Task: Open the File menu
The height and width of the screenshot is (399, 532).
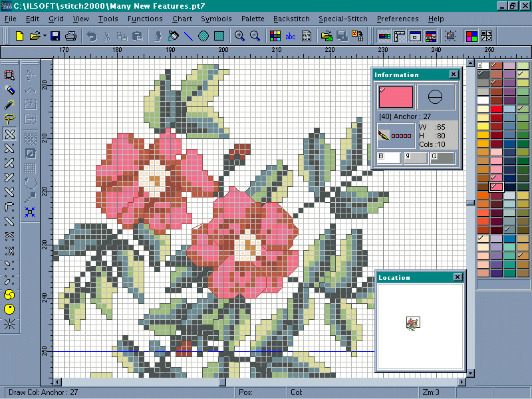Action: [10, 19]
